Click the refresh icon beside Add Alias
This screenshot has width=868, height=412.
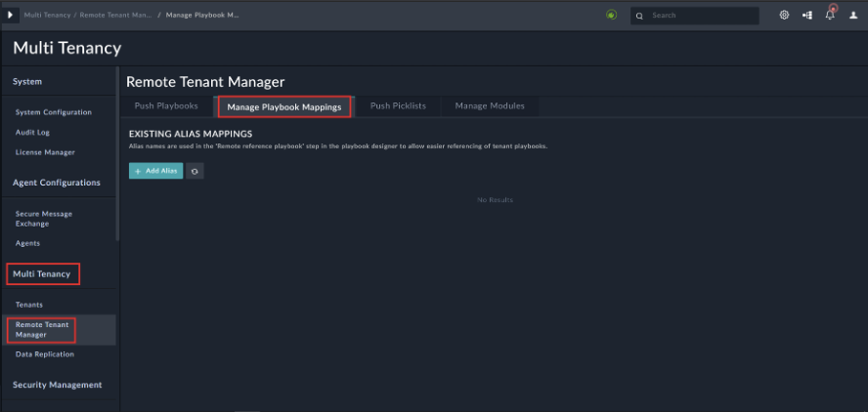(195, 171)
